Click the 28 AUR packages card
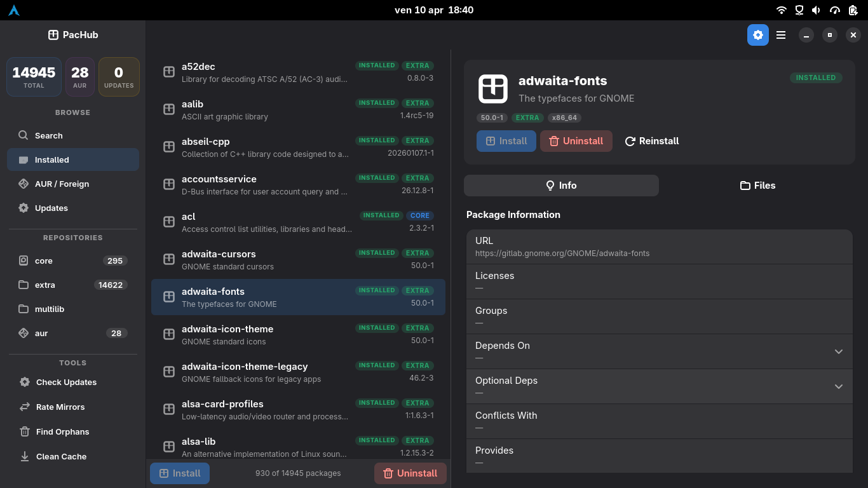Viewport: 868px width, 488px height. point(80,77)
